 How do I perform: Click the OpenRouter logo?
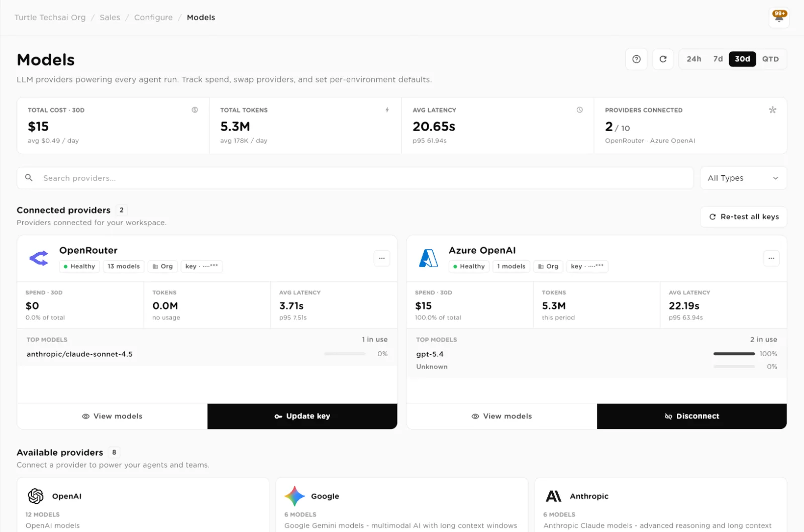pos(39,258)
